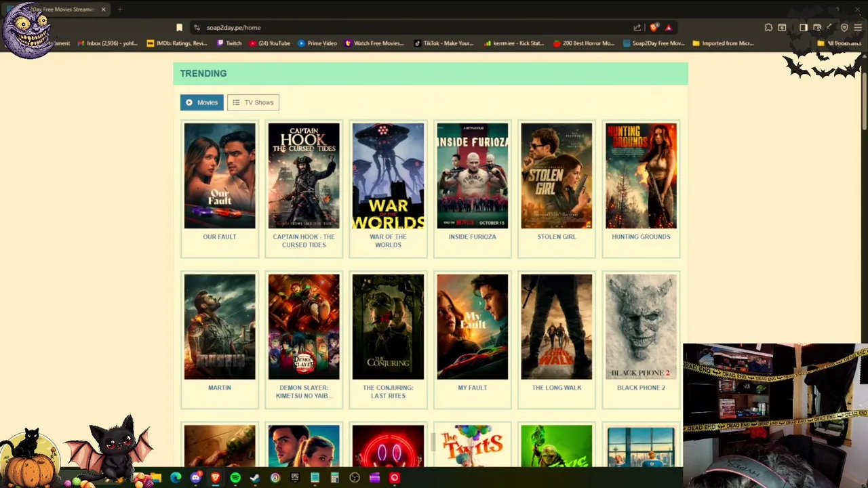Open the browser extensions puzzle icon

[x=768, y=28]
